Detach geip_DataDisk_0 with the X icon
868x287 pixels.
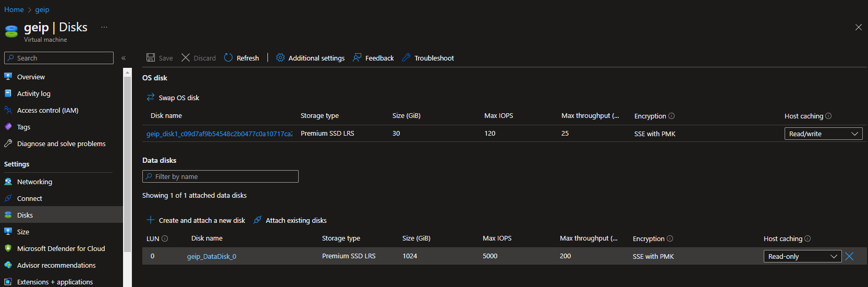[849, 256]
